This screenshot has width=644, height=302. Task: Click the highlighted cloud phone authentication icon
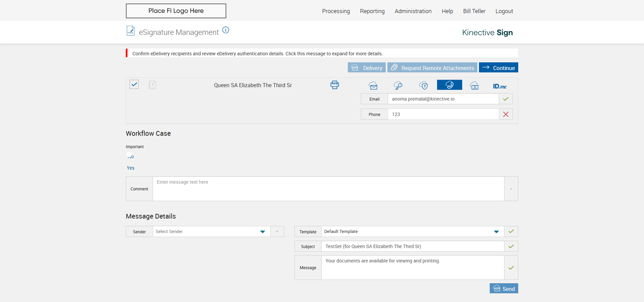pos(449,85)
